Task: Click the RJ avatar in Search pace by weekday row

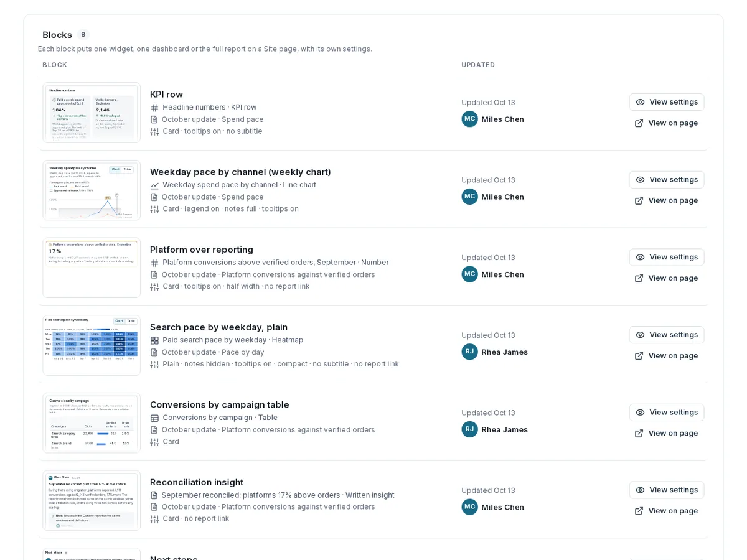Action: (x=470, y=352)
